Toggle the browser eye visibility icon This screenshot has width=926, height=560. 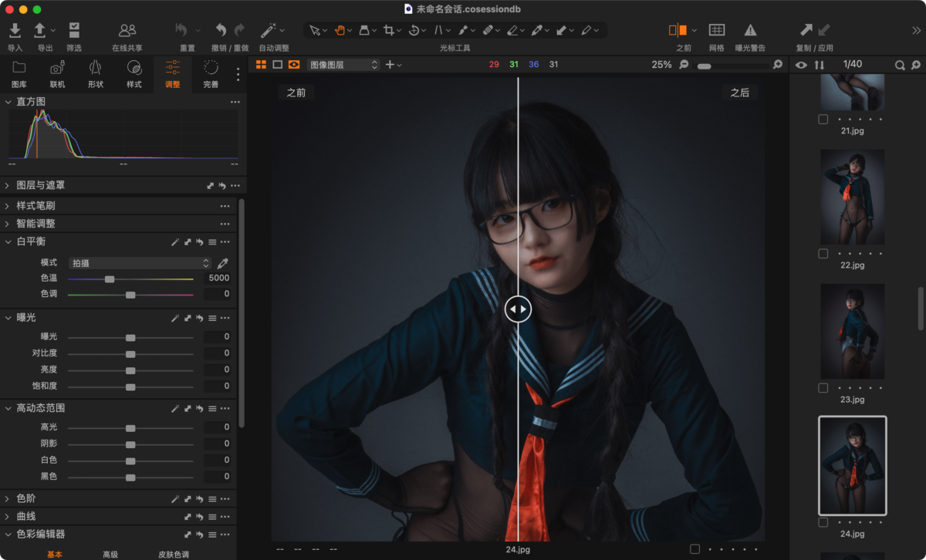coord(801,65)
